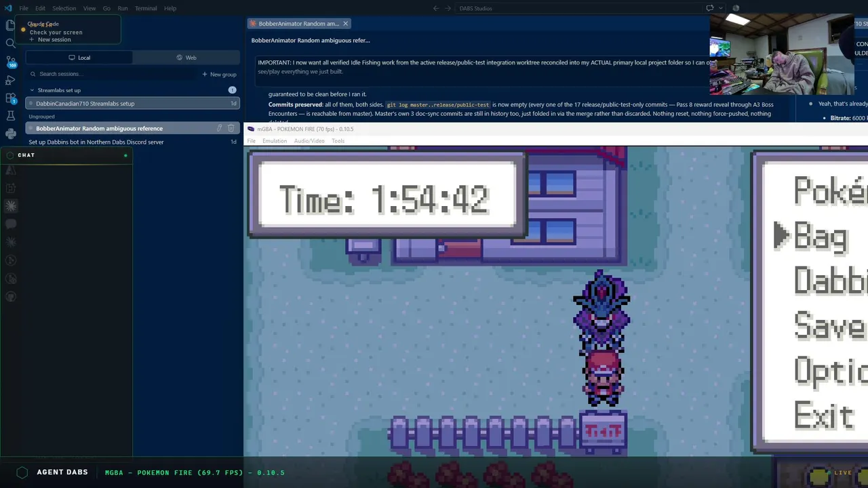Click the hexagon icon beside Agent Dabs
868x488 pixels.
22,472
